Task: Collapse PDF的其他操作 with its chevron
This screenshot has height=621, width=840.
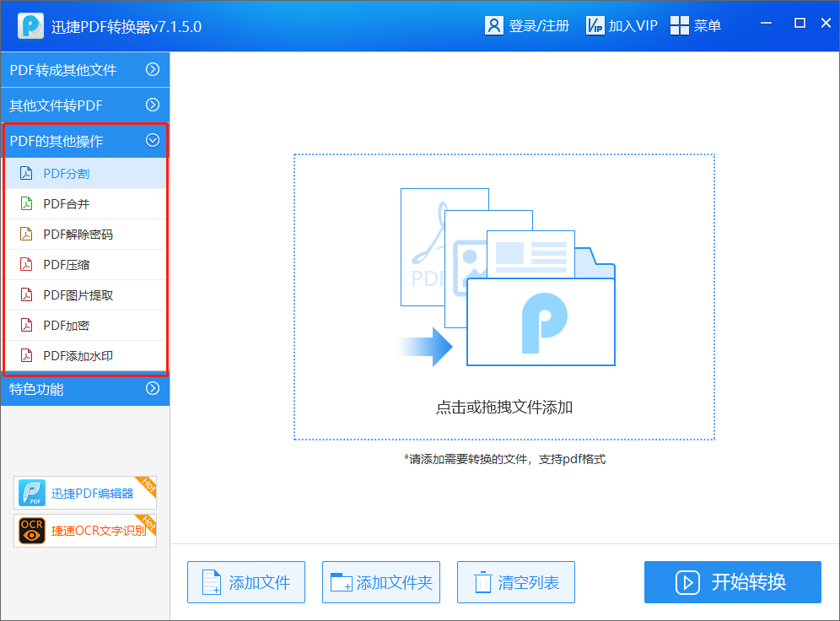Action: (x=153, y=140)
